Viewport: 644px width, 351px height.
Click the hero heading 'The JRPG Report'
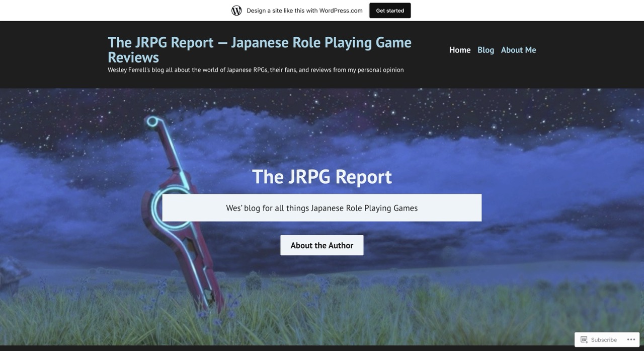pos(321,177)
